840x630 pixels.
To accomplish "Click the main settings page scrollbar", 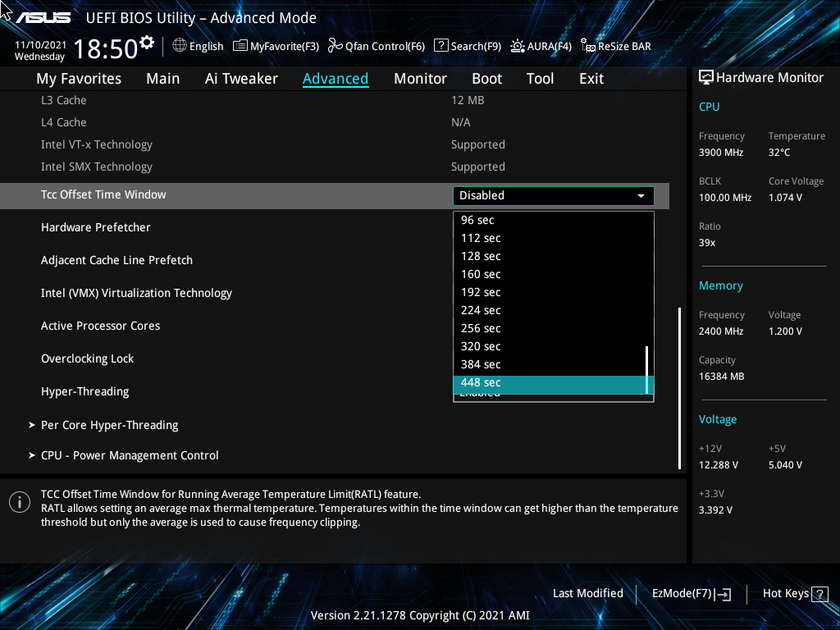I will 680,388.
